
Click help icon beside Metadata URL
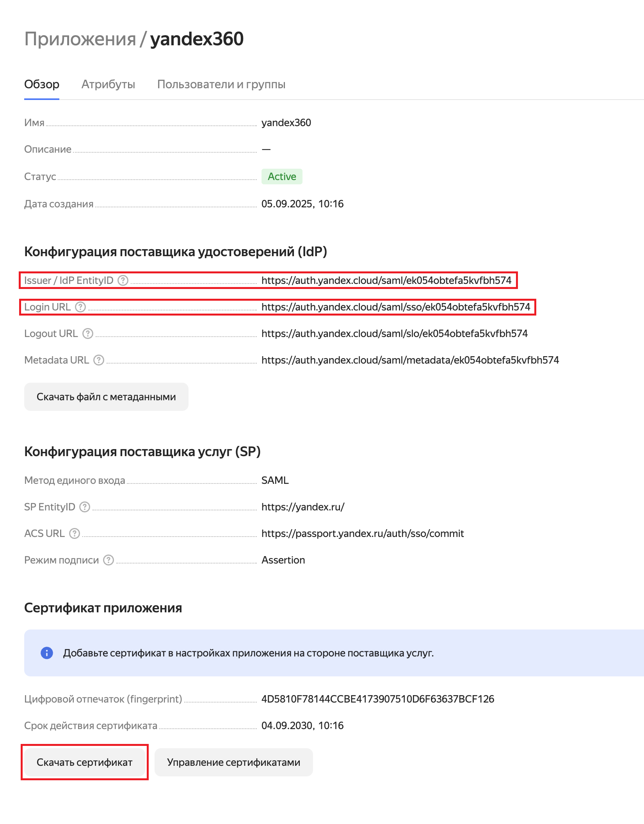[99, 360]
